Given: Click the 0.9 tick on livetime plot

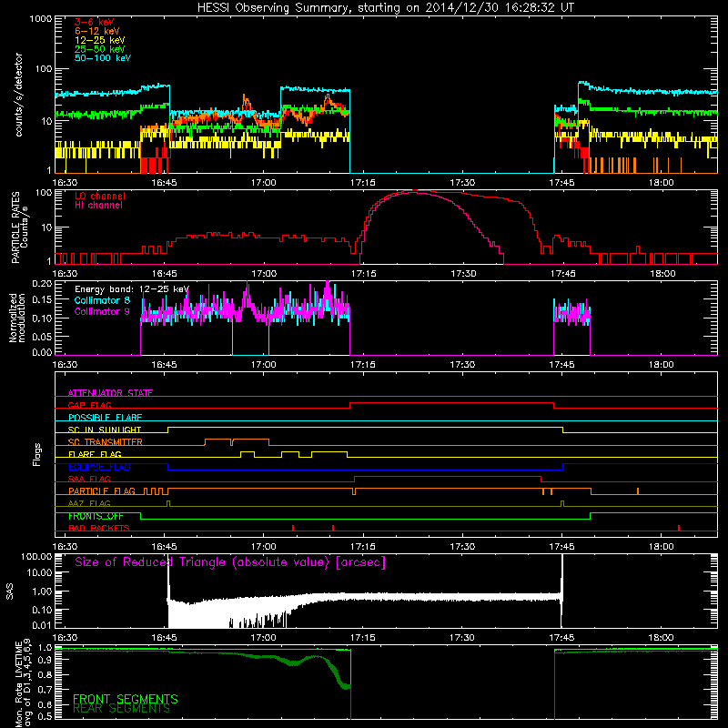Looking at the screenshot, I should pyautogui.click(x=45, y=661).
